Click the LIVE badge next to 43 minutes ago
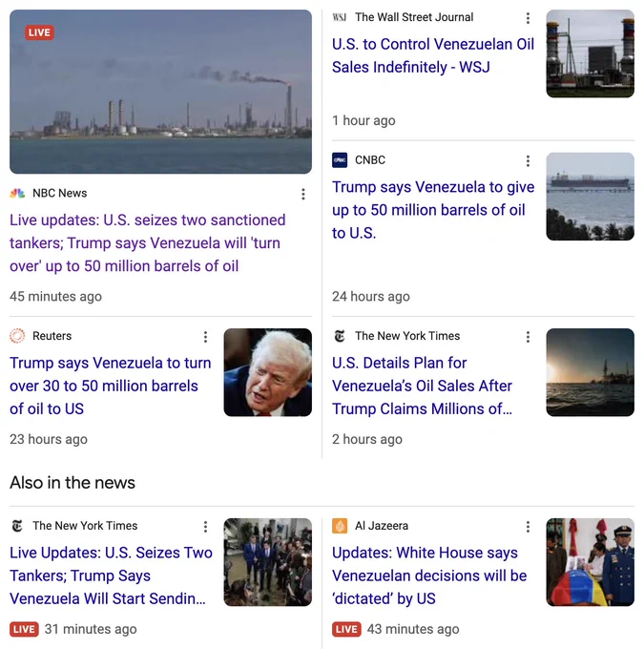Screen dimensions: 644x649 coord(346,629)
